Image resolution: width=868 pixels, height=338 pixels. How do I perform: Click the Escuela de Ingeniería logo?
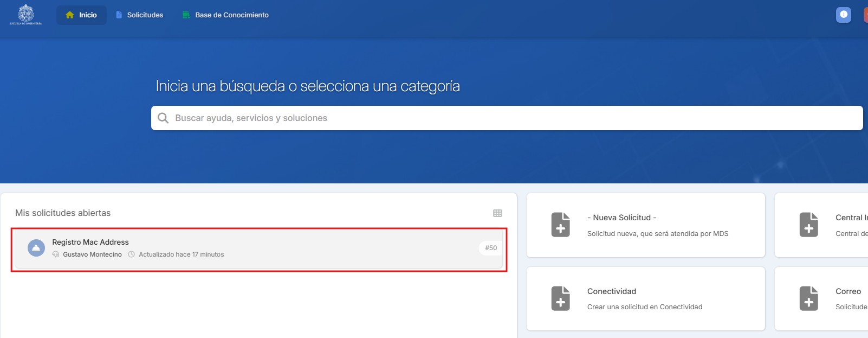point(25,15)
